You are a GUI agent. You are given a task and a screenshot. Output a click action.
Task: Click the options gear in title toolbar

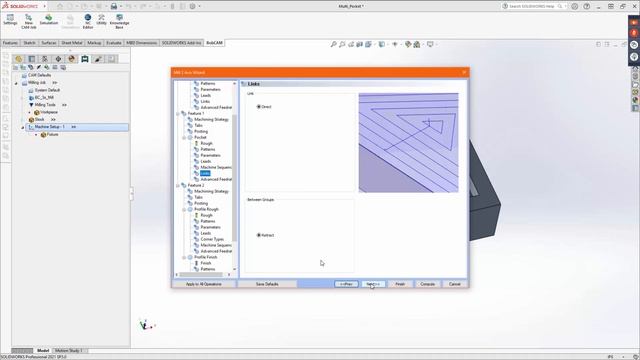pyautogui.click(x=192, y=6)
